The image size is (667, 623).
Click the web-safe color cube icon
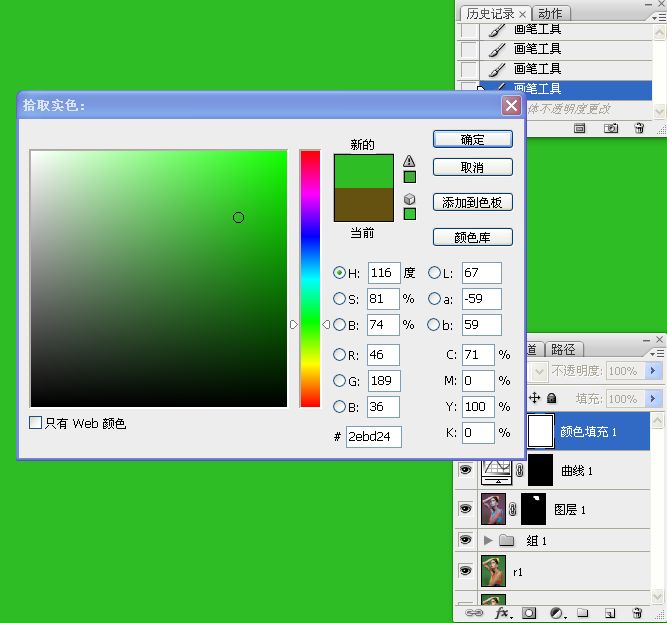409,199
